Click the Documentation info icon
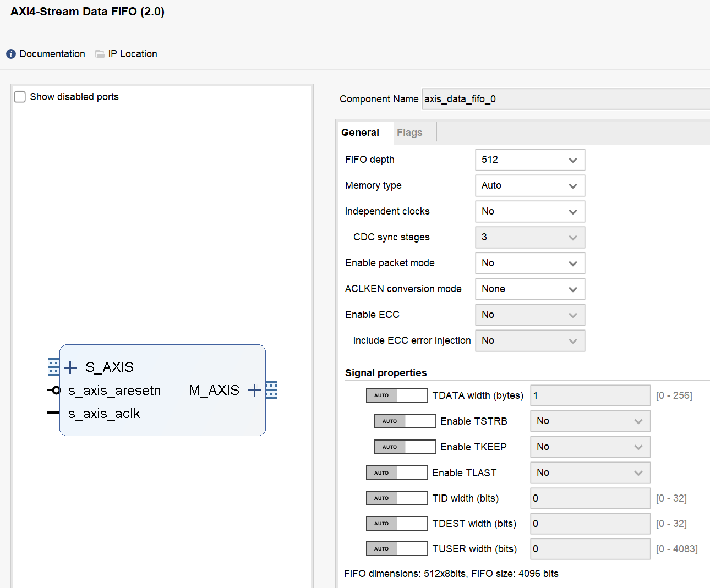The width and height of the screenshot is (710, 588). [x=10, y=53]
